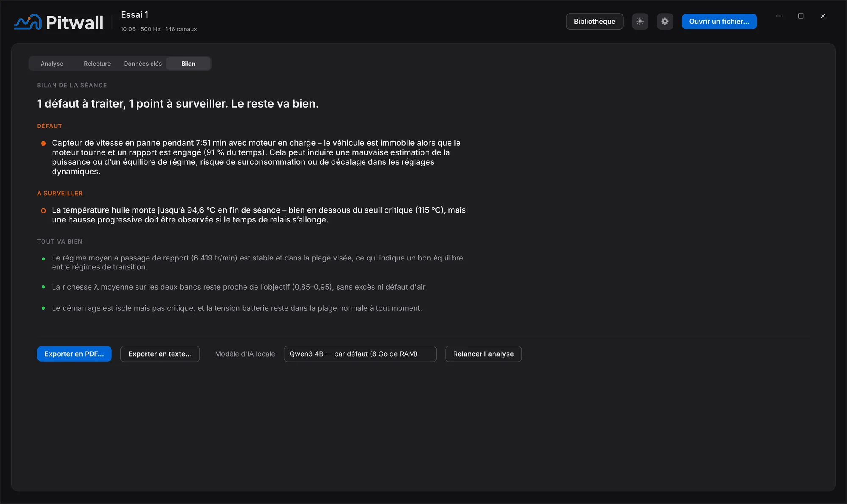Viewport: 847px width, 504px height.
Task: Toggle the light/dark theme sun icon
Action: click(x=640, y=22)
